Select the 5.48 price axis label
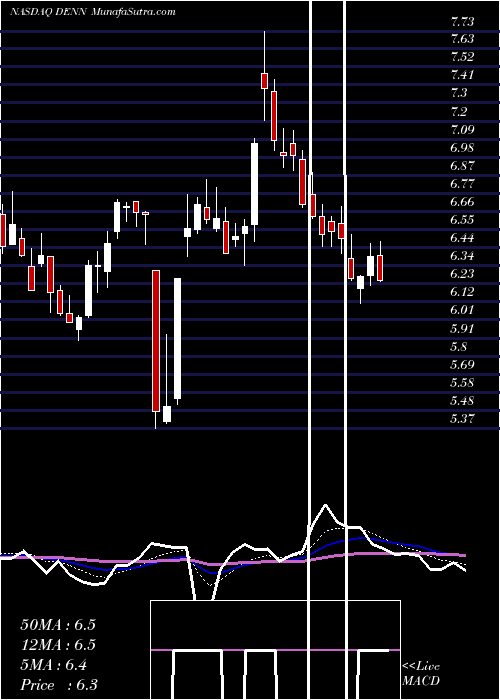 462,400
